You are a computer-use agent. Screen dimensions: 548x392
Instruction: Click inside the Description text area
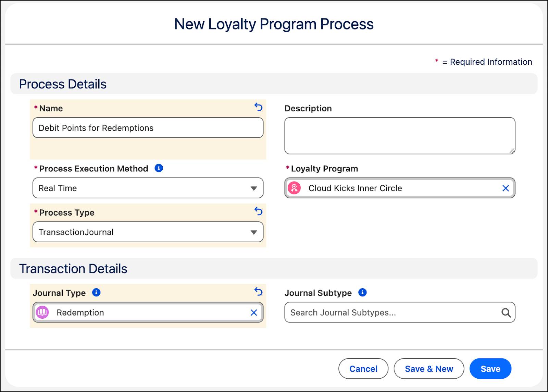tap(399, 135)
